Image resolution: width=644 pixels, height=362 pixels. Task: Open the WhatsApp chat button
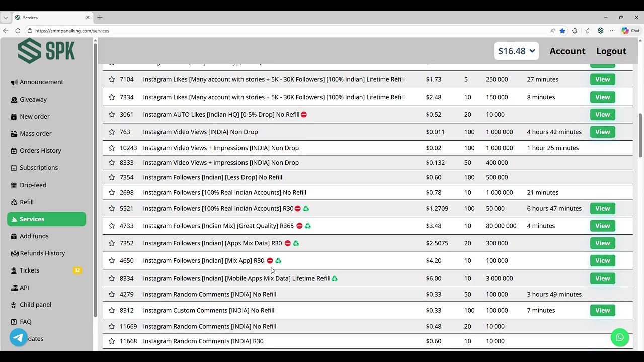coord(620,338)
